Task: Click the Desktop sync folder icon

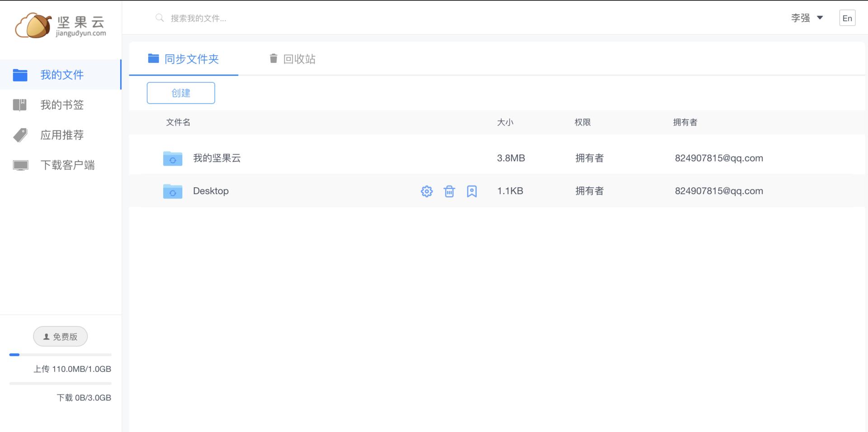Action: click(x=172, y=191)
